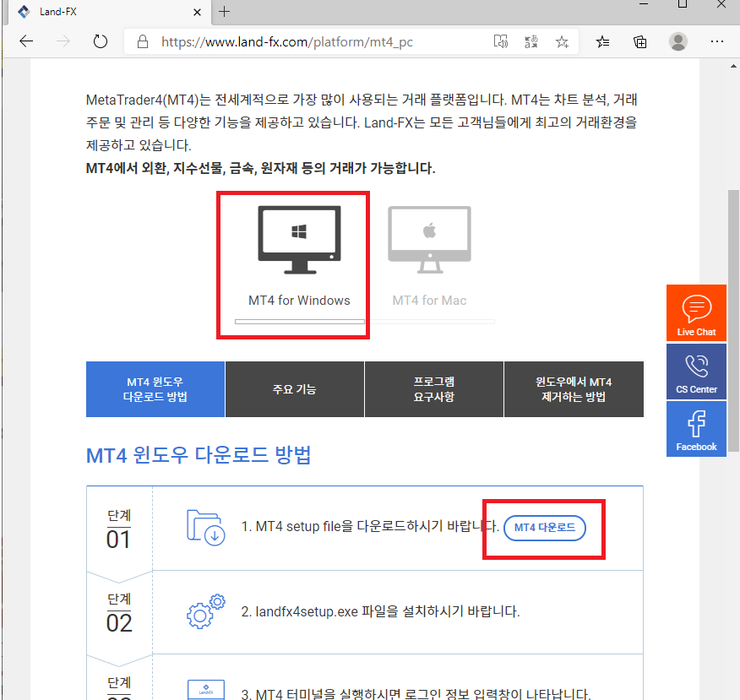
Task: Click the step 1 MT4 setup file text
Action: 370,526
